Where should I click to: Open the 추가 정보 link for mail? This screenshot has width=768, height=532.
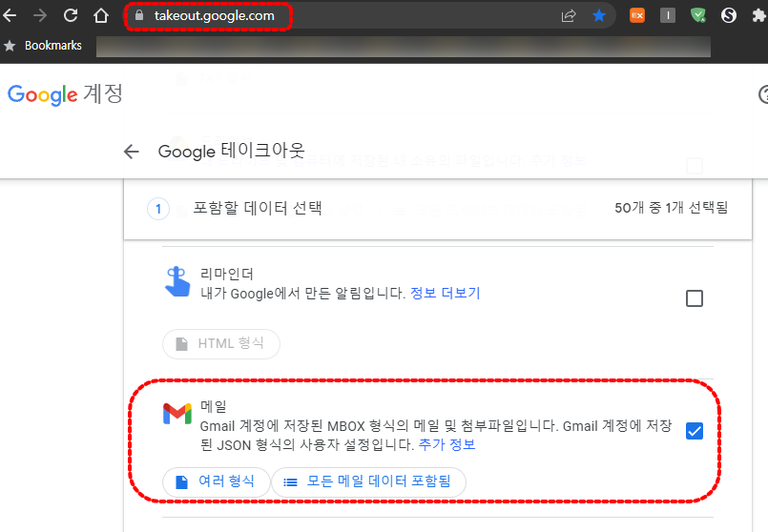coord(446,445)
